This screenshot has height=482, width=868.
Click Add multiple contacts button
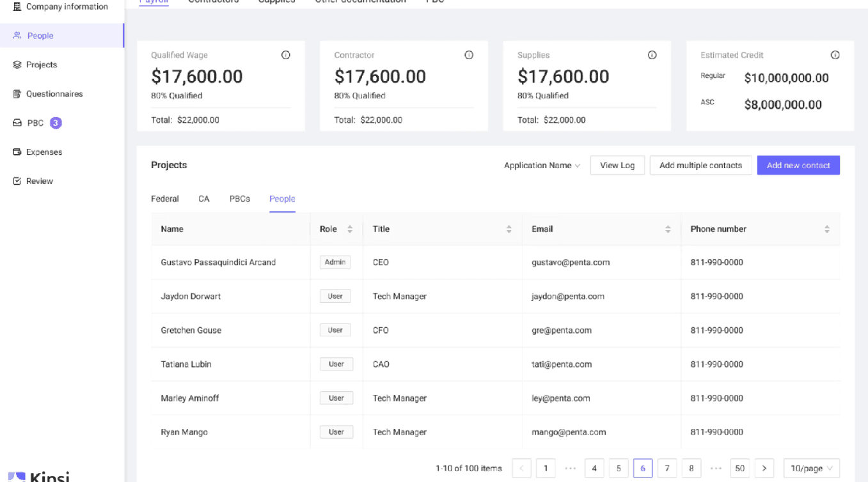[701, 166]
